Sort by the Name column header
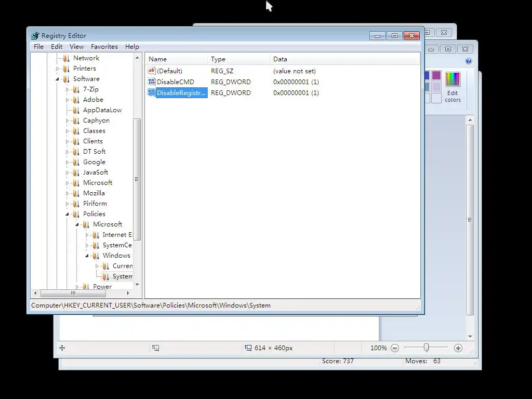Viewport: 532px width, 399px height. [177, 59]
